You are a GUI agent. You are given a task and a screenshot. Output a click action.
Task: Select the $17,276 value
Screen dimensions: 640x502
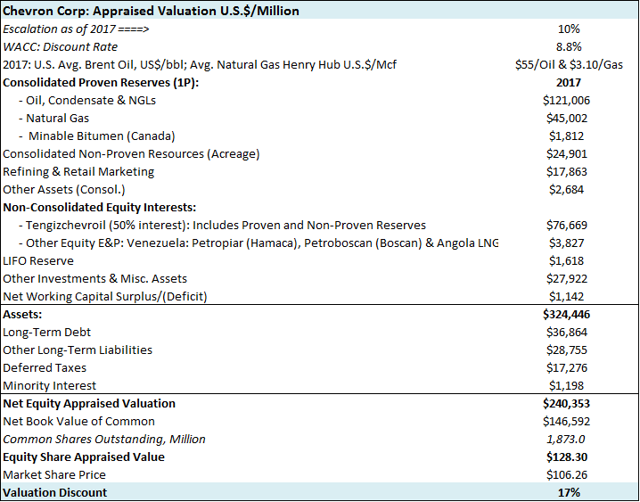[x=567, y=368]
